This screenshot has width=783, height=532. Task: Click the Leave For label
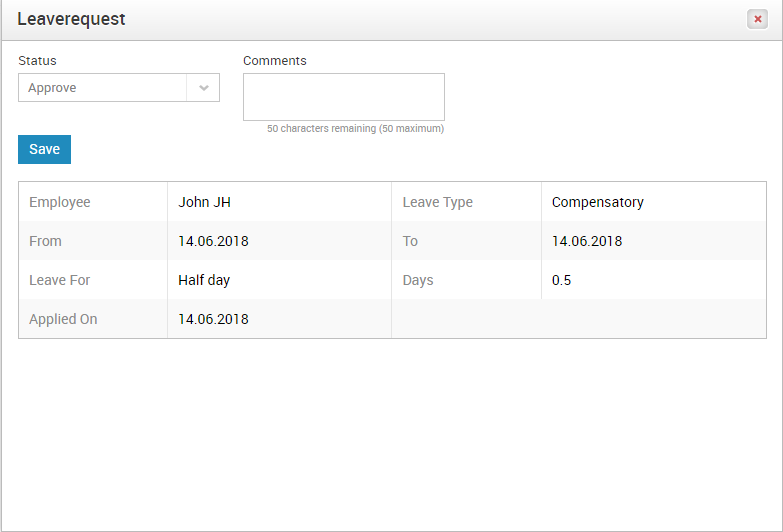click(59, 280)
